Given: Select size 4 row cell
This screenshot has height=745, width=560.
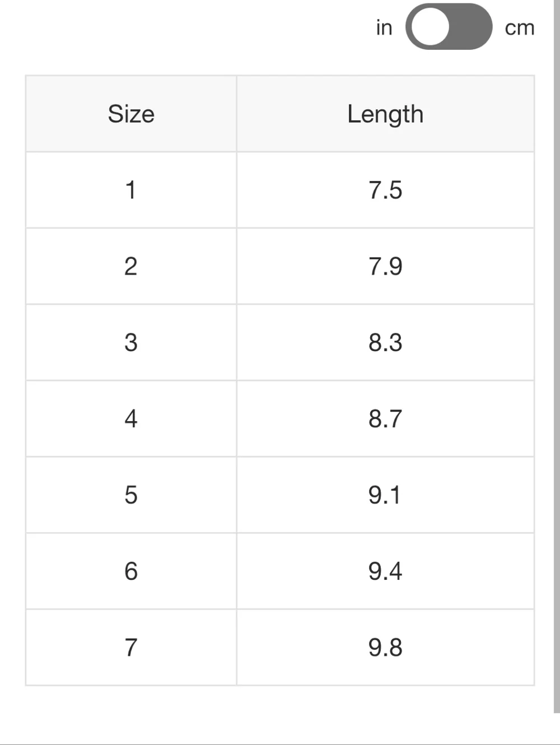Looking at the screenshot, I should pos(131,418).
